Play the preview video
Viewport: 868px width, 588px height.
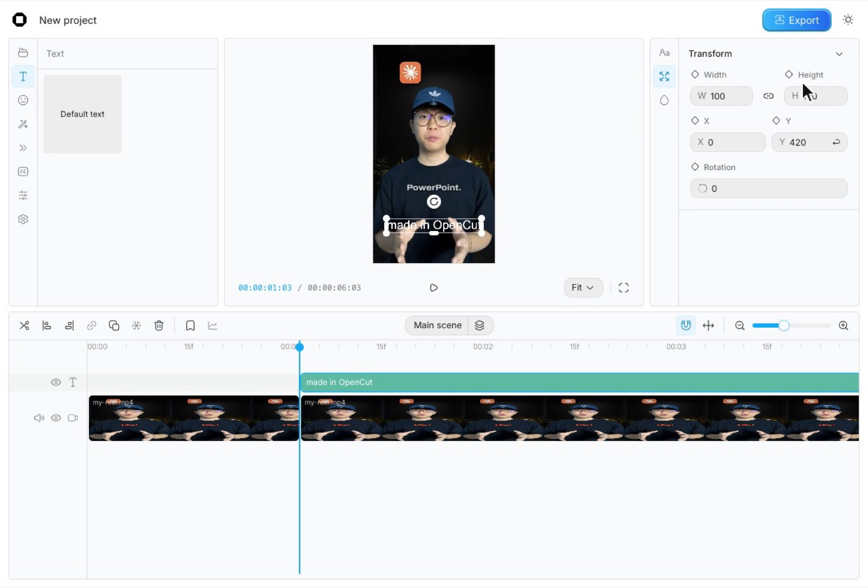[x=433, y=287]
